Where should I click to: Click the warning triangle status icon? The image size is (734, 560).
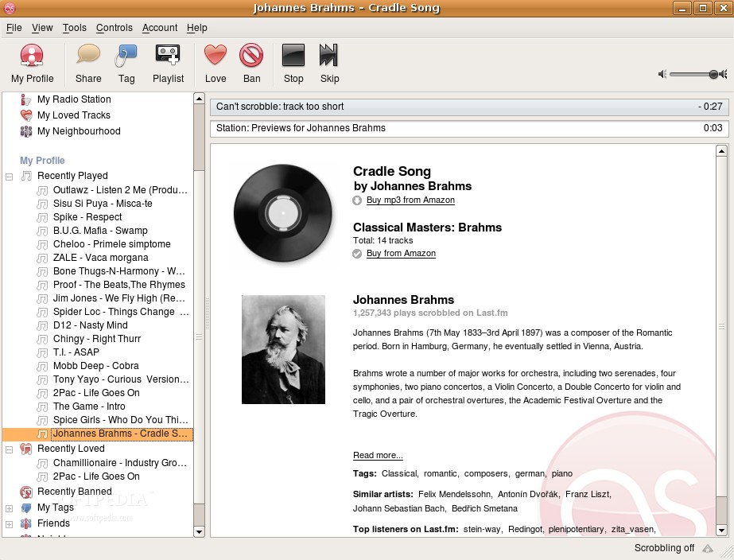(x=708, y=548)
